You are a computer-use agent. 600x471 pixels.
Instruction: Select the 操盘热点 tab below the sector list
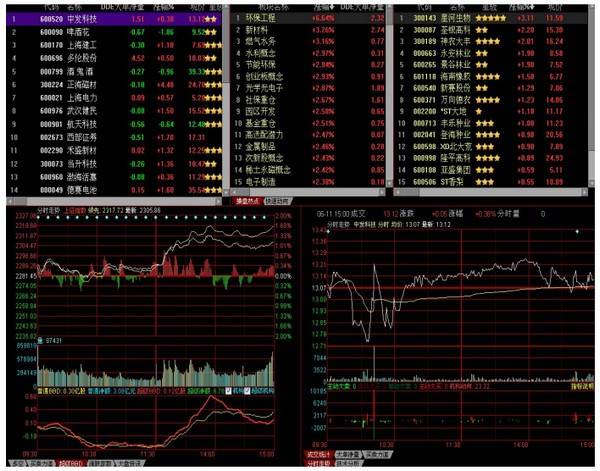(247, 201)
